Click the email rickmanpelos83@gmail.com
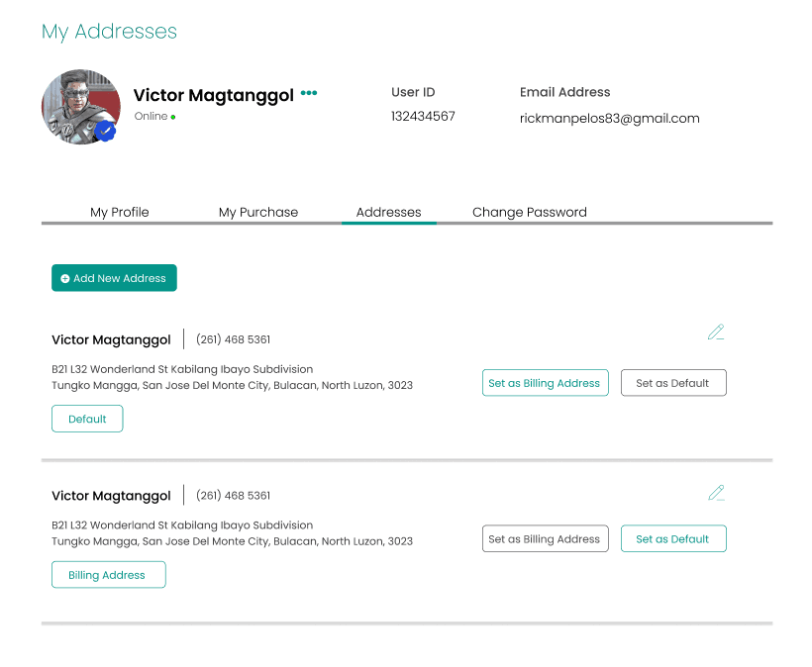Screen dimensions: 812x667 click(609, 118)
